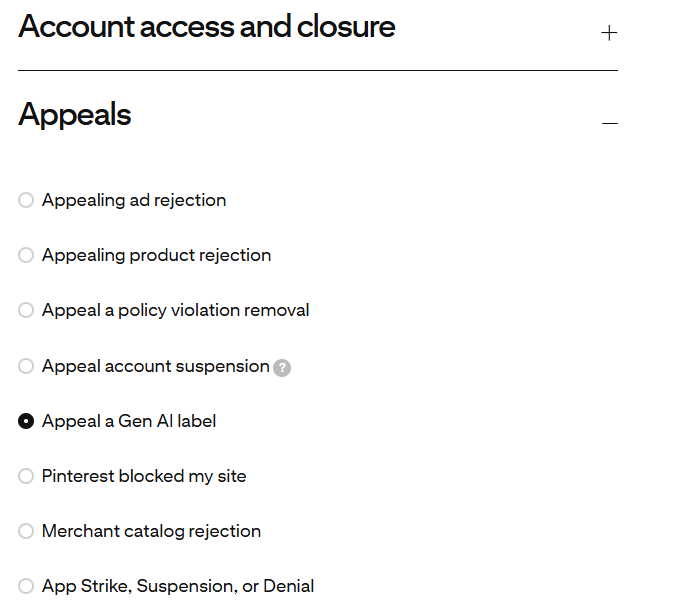
Task: Click help question mark beside account suspension
Action: point(282,368)
